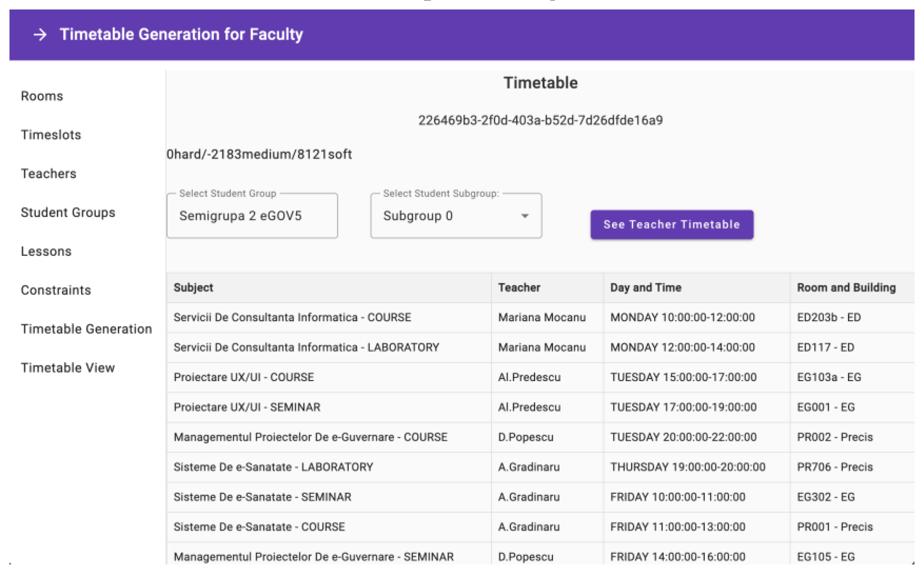Expand the Subgroup dropdown arrow

[x=525, y=216]
